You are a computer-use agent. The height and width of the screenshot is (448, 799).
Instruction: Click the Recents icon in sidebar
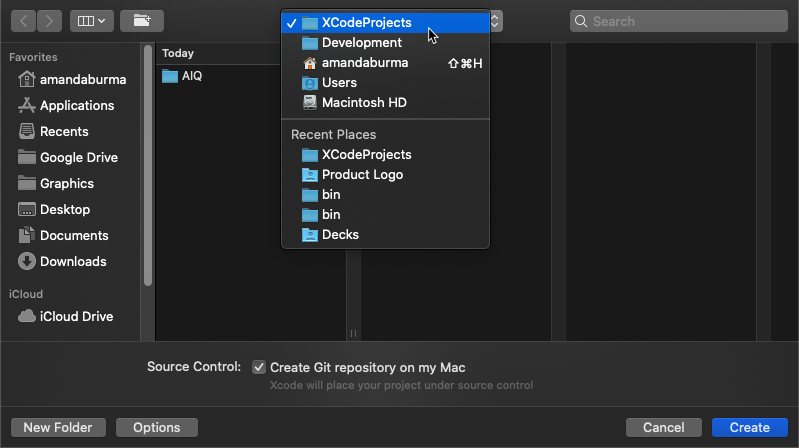click(x=26, y=131)
